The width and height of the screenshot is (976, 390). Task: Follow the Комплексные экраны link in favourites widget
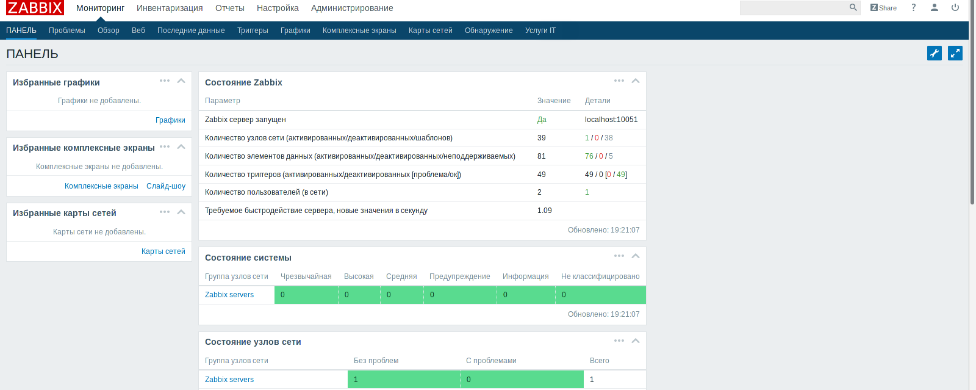(101, 185)
